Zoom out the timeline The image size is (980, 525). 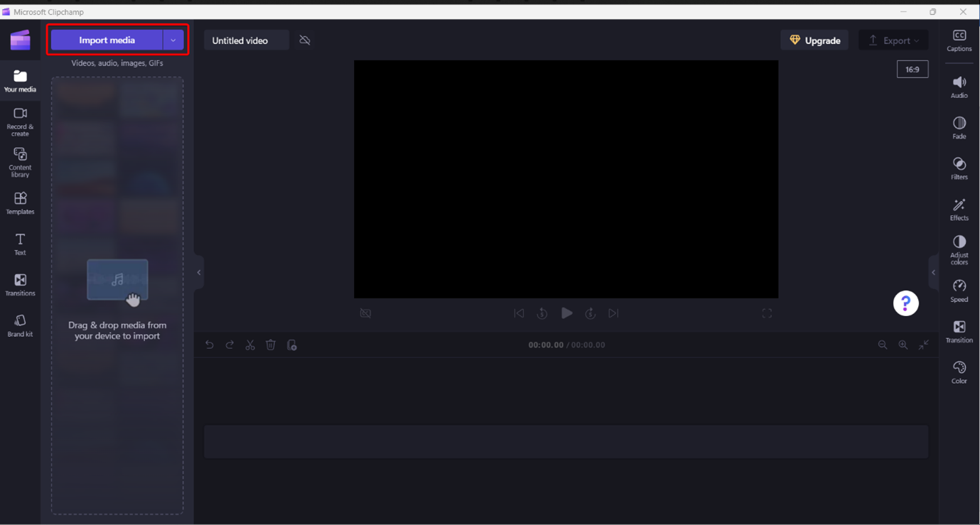[x=883, y=345]
